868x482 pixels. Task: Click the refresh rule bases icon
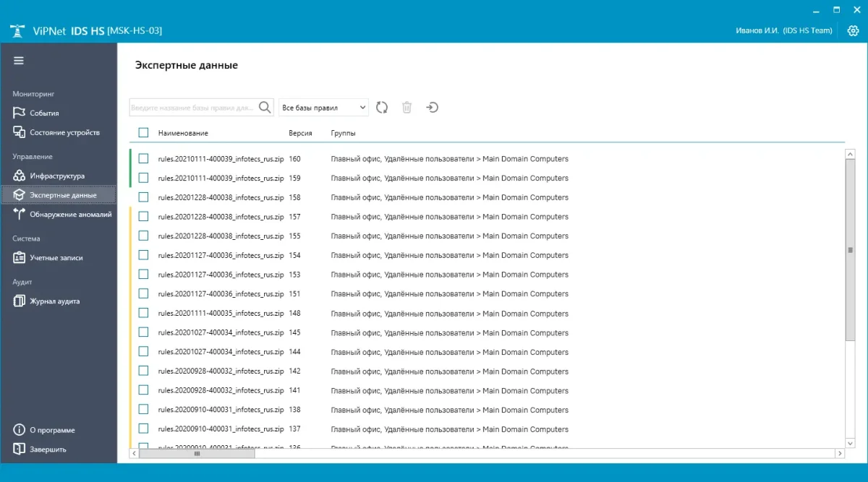[x=382, y=107]
